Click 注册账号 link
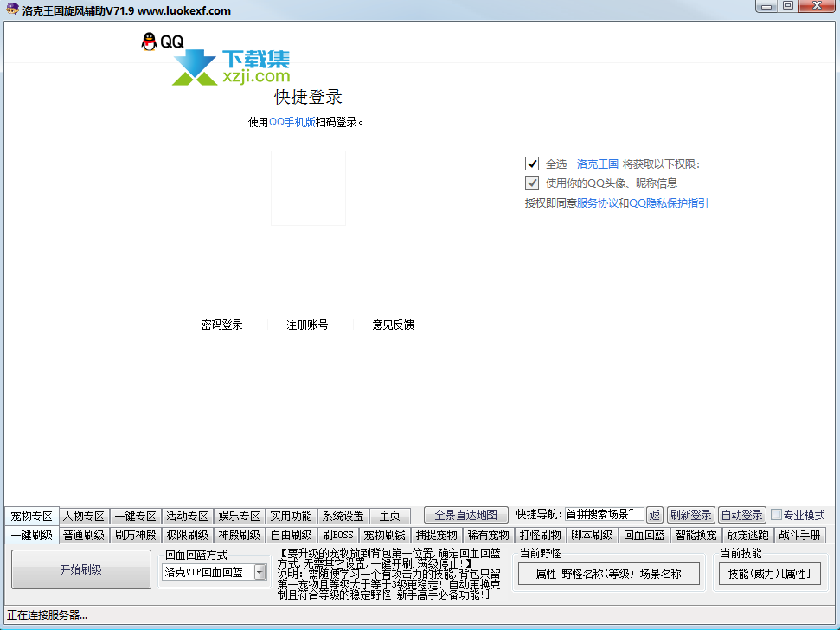Screen dimensions: 840x630 click(x=307, y=325)
